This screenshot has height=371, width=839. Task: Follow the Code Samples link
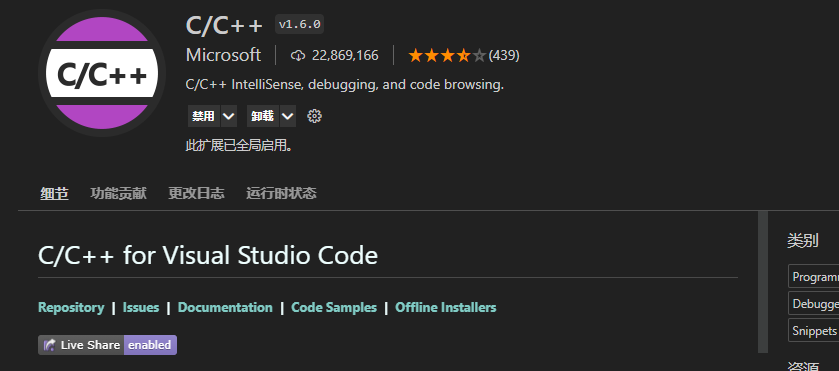334,307
